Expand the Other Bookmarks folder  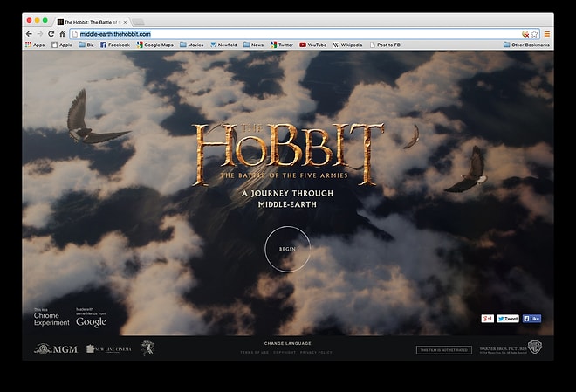[526, 45]
